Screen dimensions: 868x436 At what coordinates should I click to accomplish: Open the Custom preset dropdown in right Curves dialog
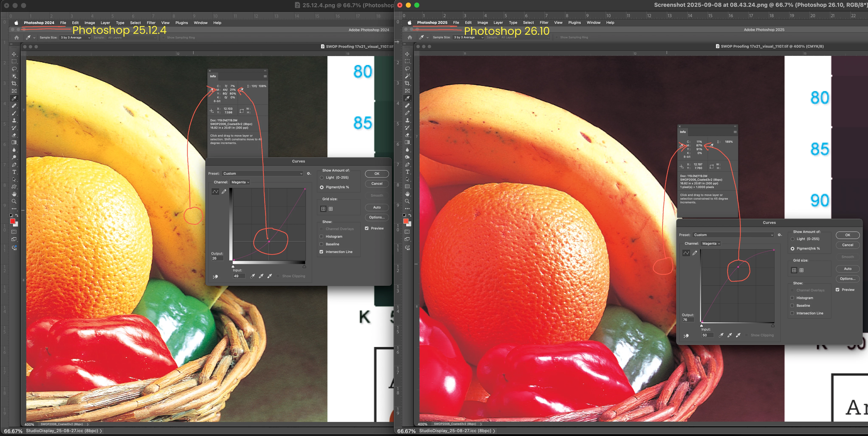click(733, 235)
